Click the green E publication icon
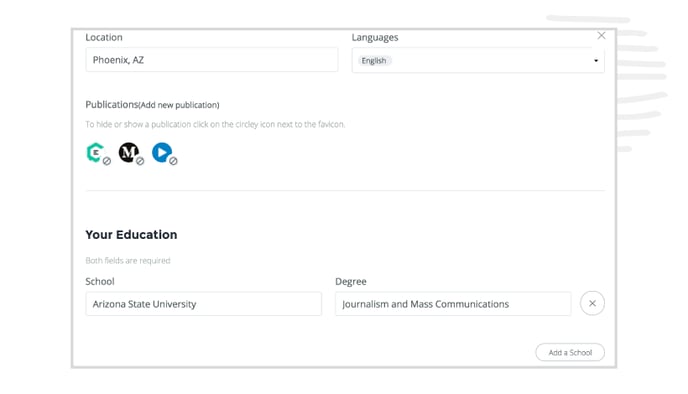 click(x=95, y=153)
